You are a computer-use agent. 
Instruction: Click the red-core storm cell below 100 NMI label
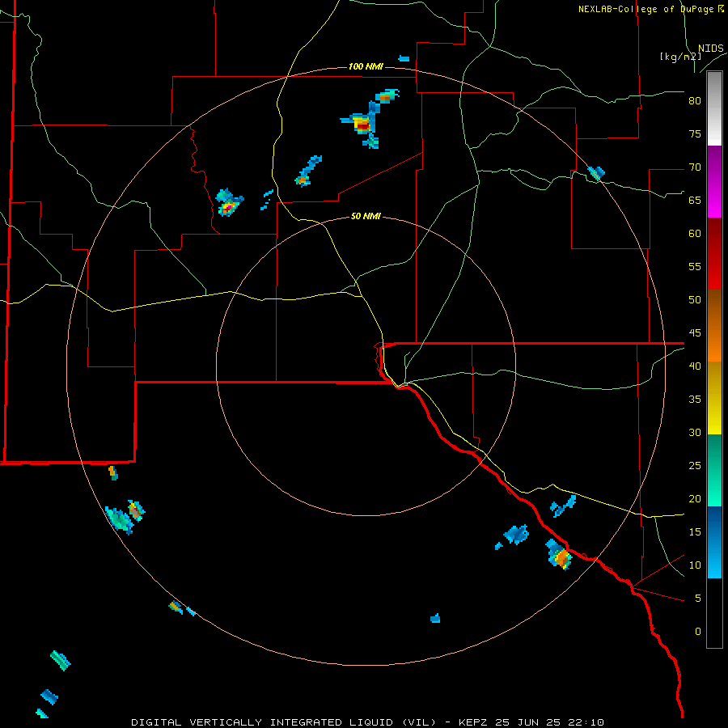click(363, 125)
